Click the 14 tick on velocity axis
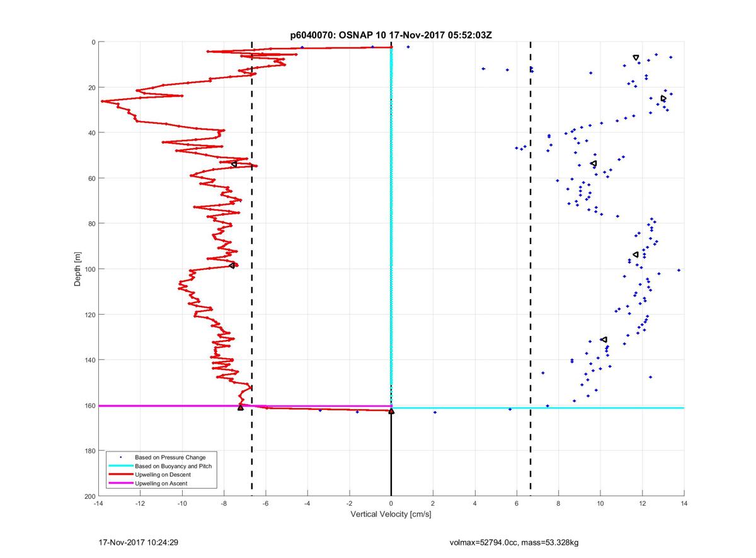This screenshot has width=756, height=558. pos(684,504)
